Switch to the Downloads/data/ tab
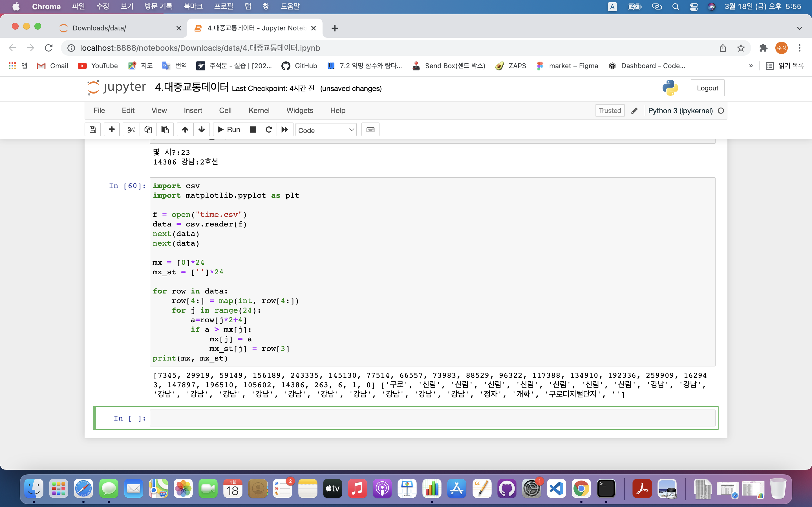812x507 pixels. 99,28
